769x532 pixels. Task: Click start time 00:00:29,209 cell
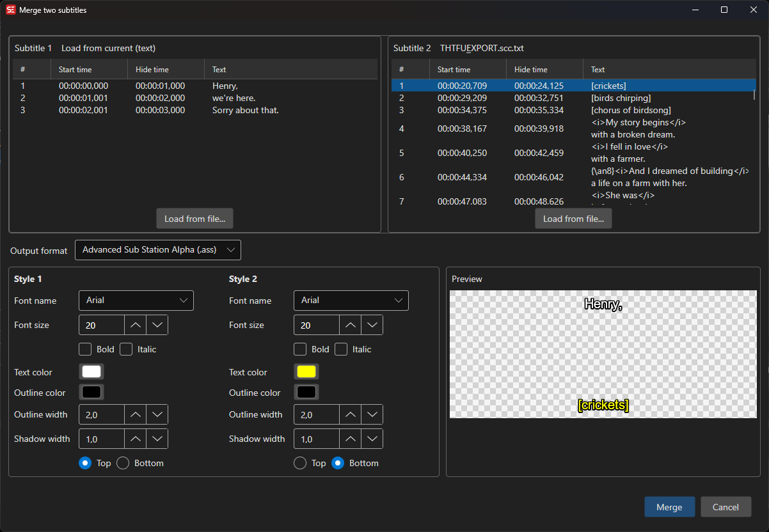pyautogui.click(x=462, y=98)
